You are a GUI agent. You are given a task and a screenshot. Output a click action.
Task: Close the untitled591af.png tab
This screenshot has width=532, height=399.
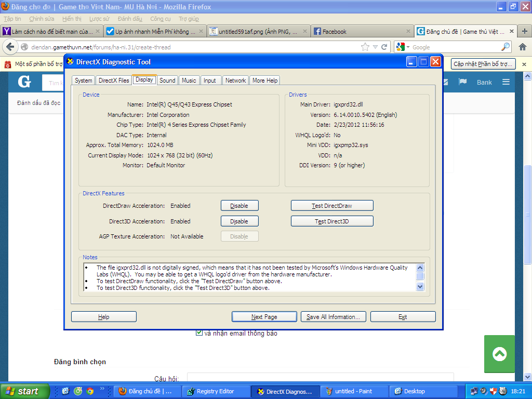click(304, 31)
